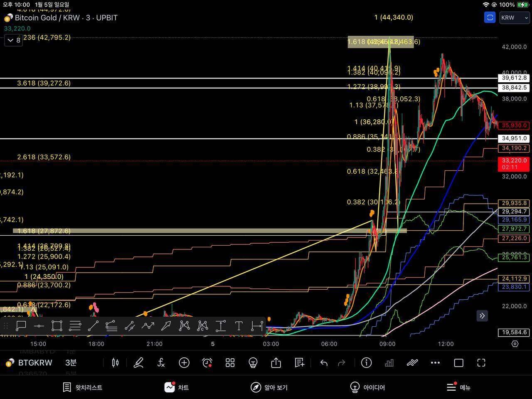Open the 아이디어 tab

pyautogui.click(x=367, y=387)
